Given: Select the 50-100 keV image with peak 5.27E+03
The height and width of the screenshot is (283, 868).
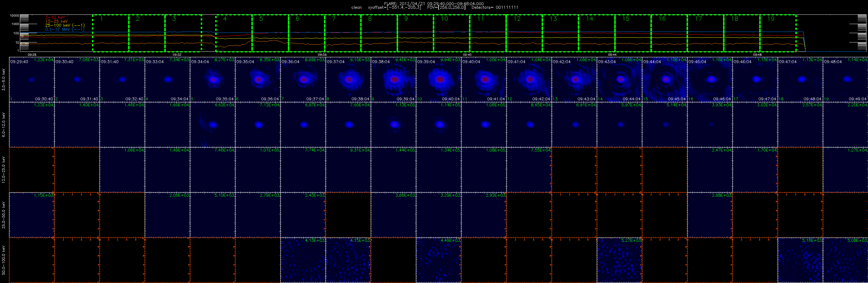Looking at the screenshot, I should pos(620,260).
